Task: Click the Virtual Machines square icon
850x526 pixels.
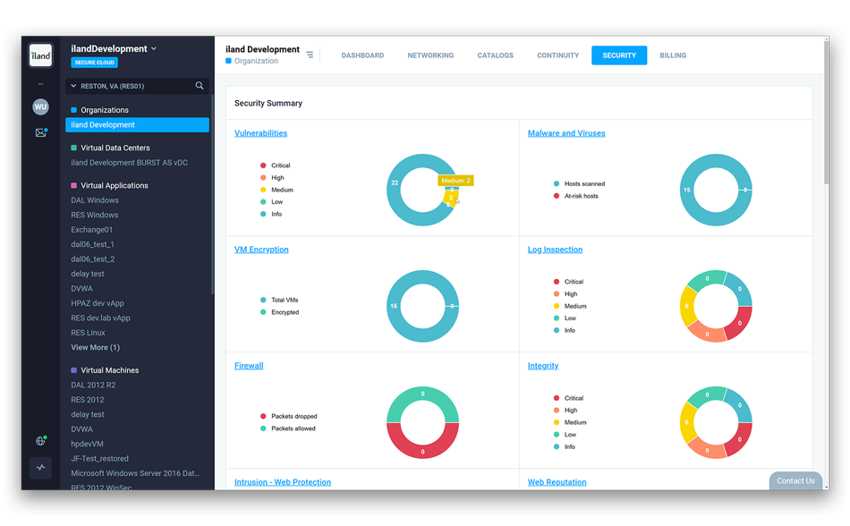Action: coord(74,370)
